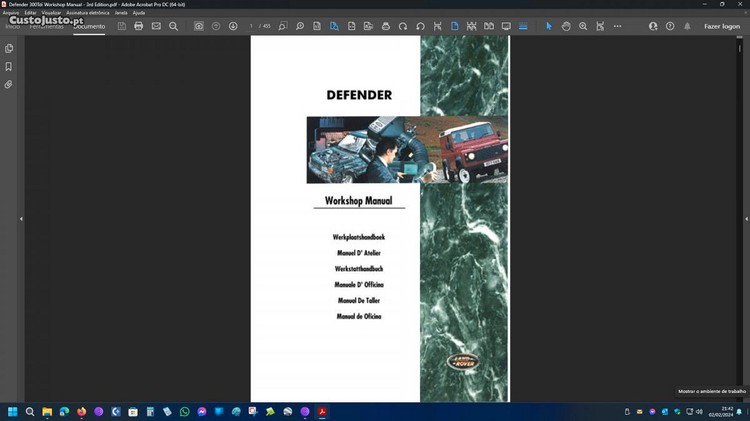The image size is (750, 421).
Task: Expand the left navigation pane arrow
Action: point(21,218)
